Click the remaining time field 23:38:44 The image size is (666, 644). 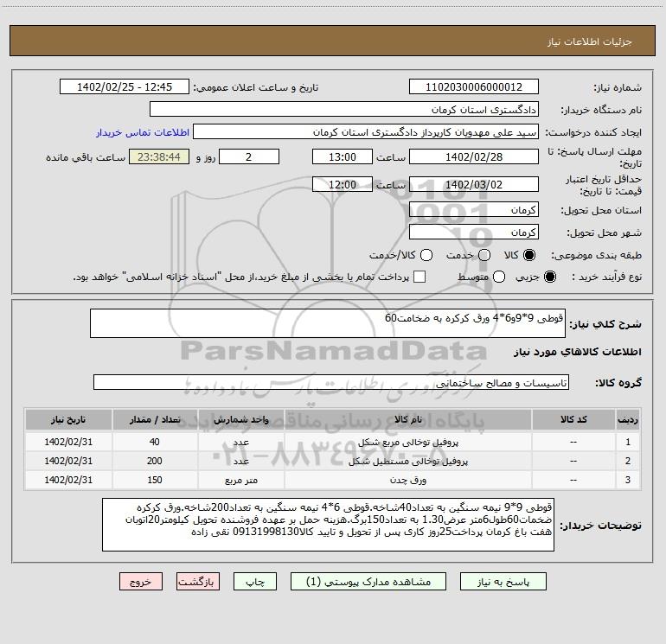point(159,156)
